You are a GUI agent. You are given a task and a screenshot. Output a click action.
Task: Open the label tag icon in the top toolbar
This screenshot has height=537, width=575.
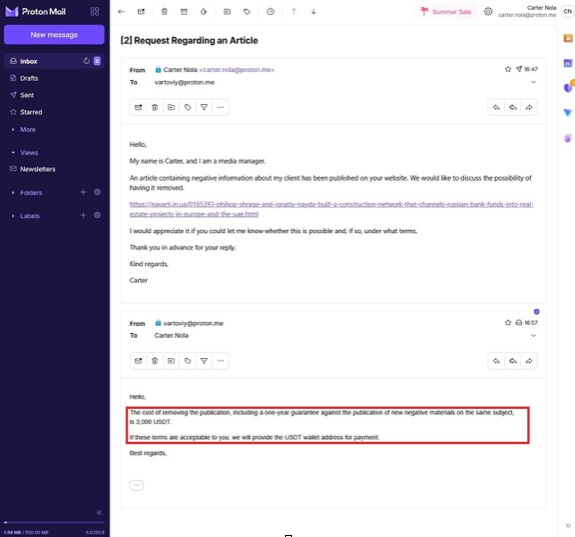[247, 12]
